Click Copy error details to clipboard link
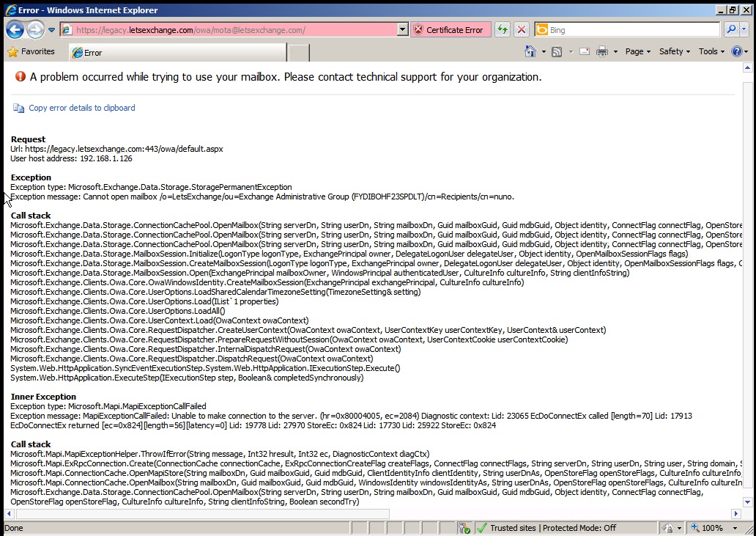Image resolution: width=756 pixels, height=536 pixels. coord(82,108)
